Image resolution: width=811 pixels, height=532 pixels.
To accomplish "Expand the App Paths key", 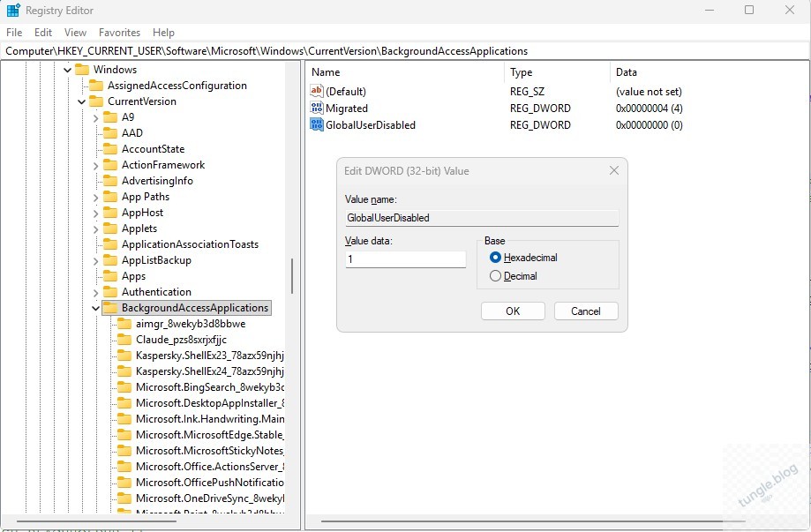I will coord(95,198).
